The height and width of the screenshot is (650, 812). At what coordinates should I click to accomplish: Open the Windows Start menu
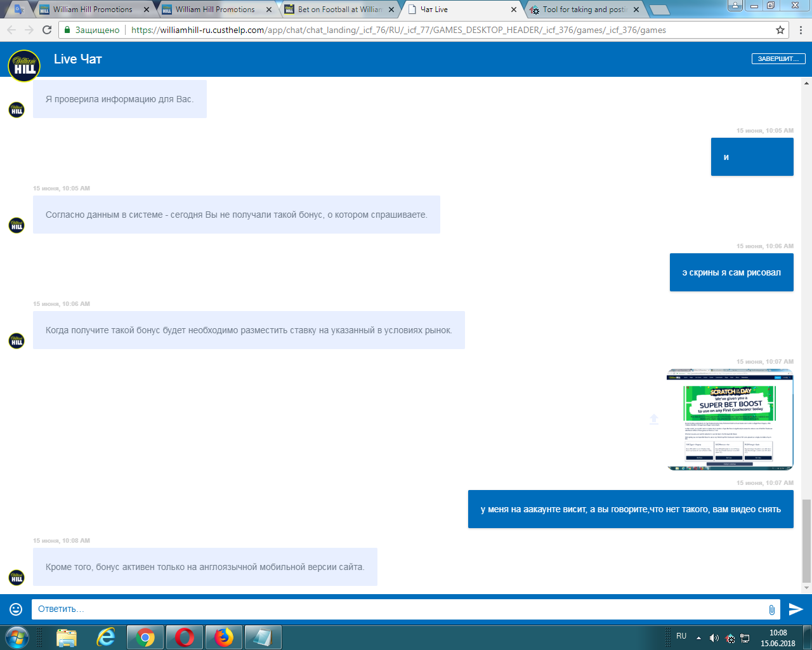[16, 637]
